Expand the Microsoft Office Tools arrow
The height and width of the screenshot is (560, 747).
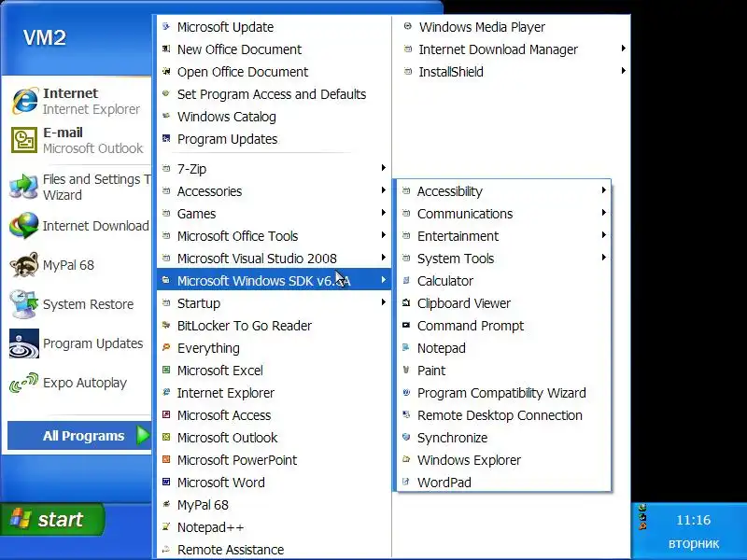(384, 235)
